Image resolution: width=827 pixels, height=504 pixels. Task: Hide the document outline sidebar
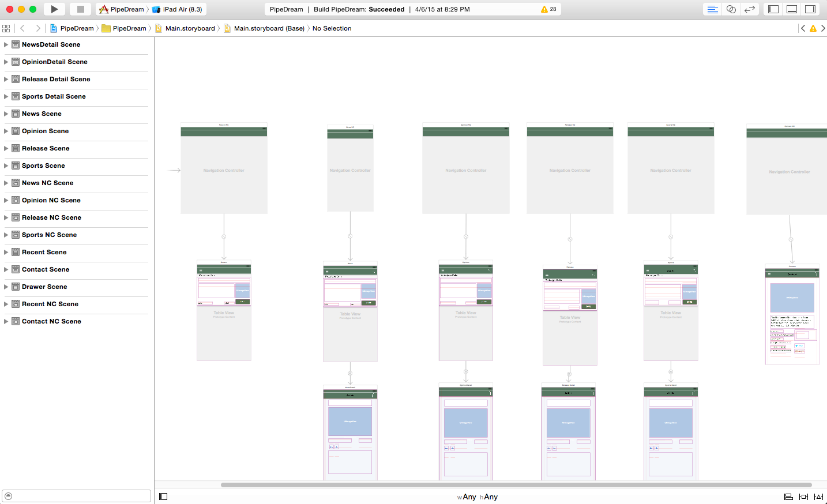163,497
